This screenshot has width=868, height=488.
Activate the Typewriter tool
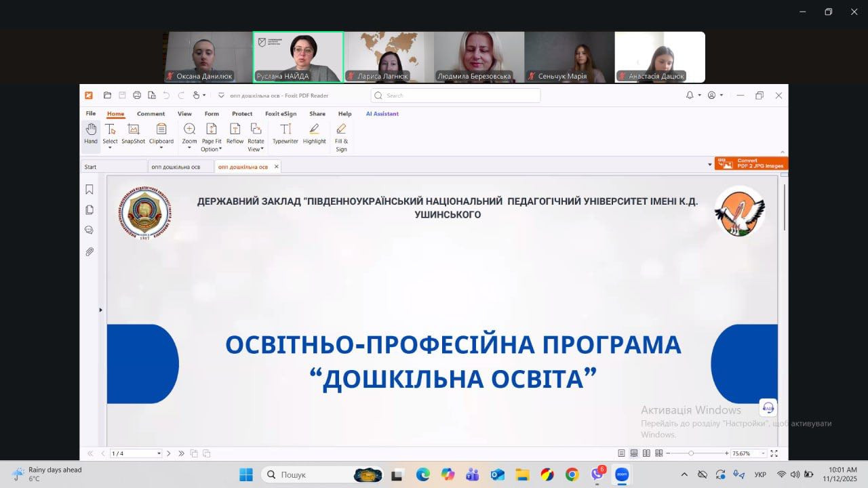285,133
